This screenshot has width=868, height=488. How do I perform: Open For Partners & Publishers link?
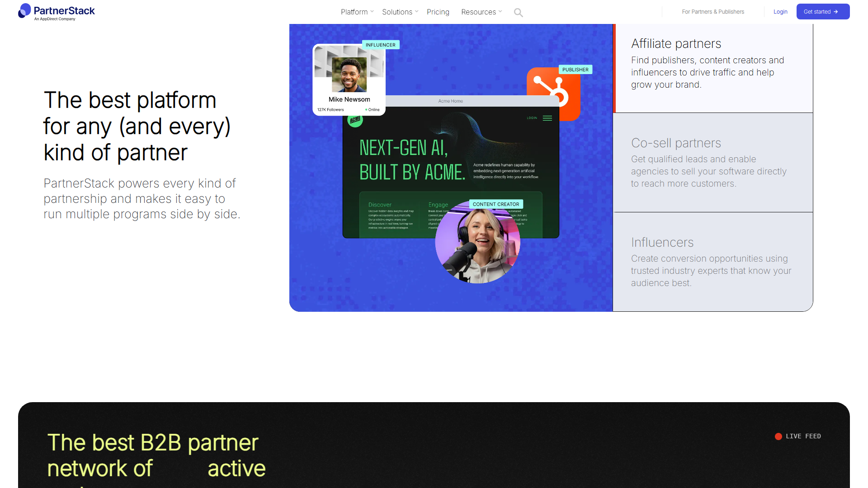[713, 12]
